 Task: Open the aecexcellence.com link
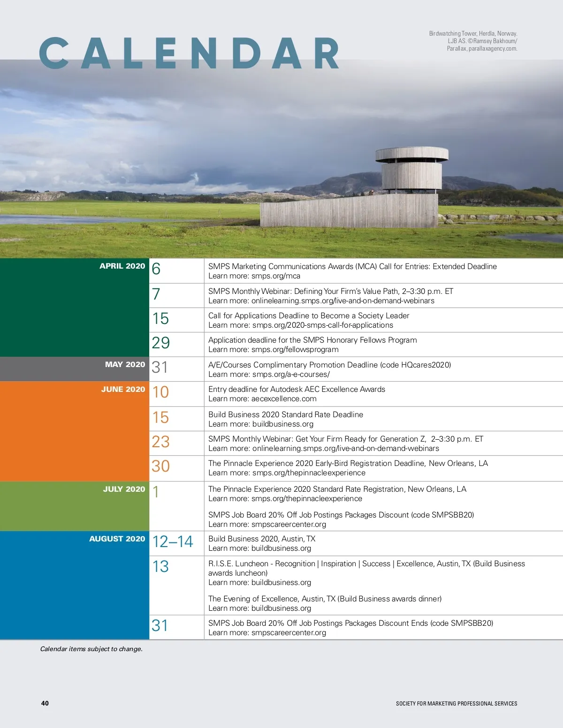(284, 399)
